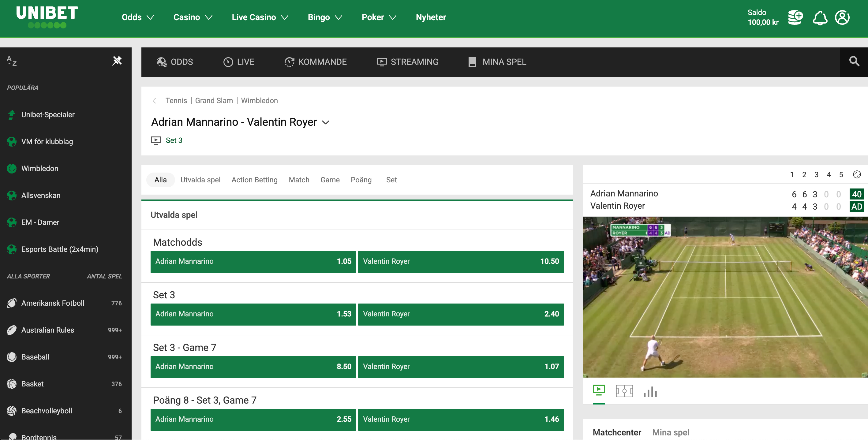Bet on Royer Poäng 8 at 1.46
Viewport: 868px width, 440px height.
[x=461, y=419]
